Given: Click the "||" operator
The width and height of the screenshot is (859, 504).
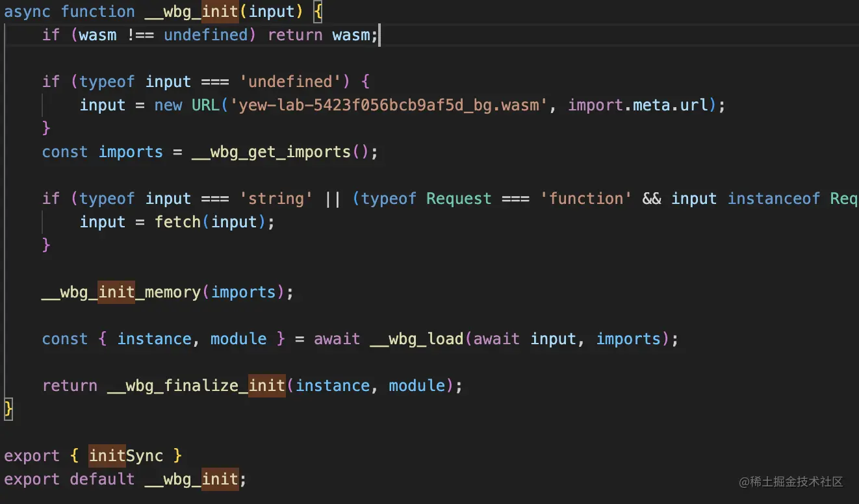Looking at the screenshot, I should click(333, 199).
